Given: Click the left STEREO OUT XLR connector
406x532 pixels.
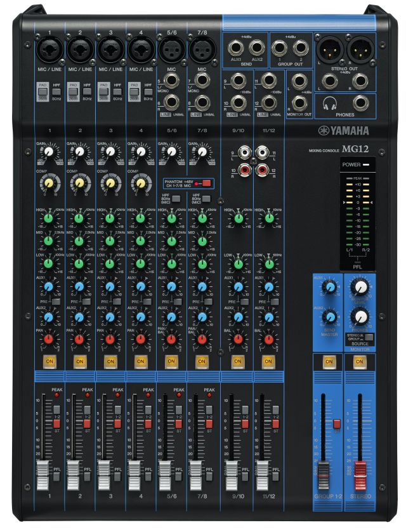Looking at the screenshot, I should [x=331, y=48].
